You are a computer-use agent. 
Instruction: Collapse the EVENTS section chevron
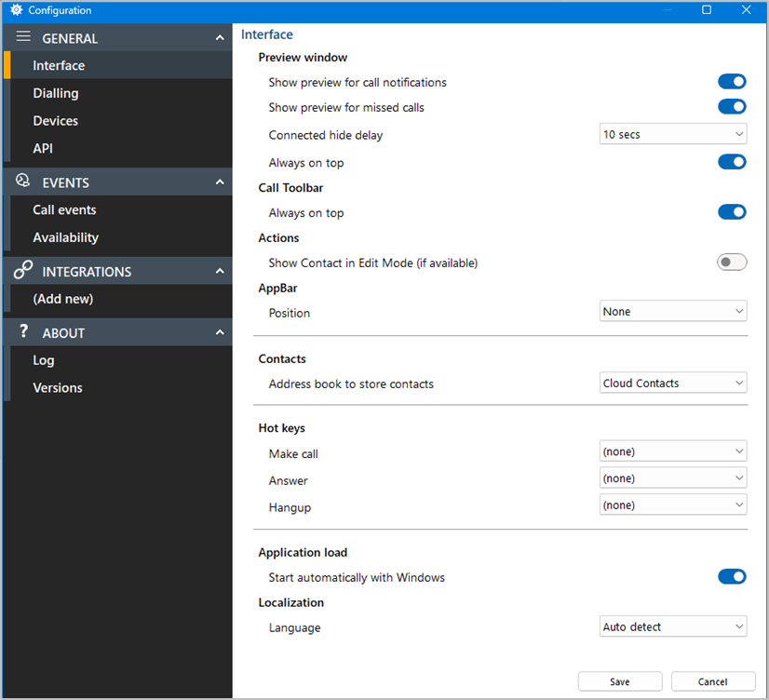pos(220,182)
